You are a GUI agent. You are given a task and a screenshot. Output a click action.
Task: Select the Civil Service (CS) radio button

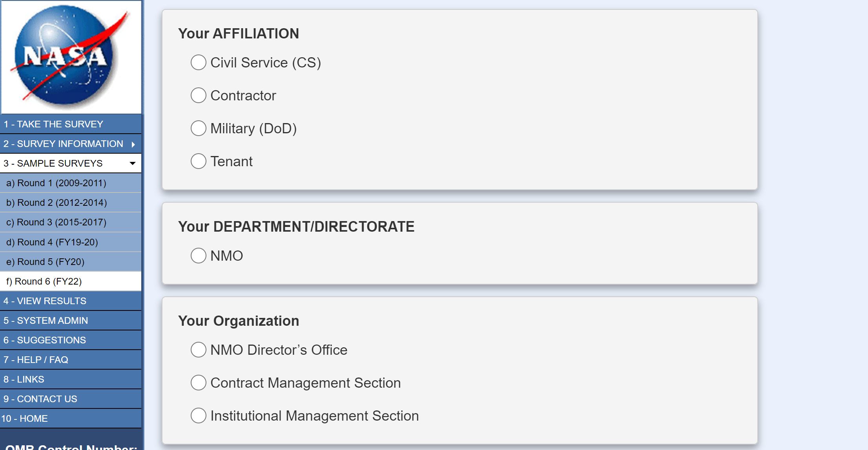(x=199, y=63)
